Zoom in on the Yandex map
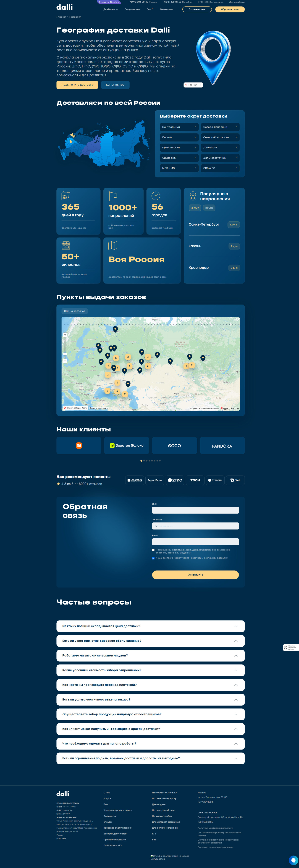 pyautogui.click(x=65, y=335)
